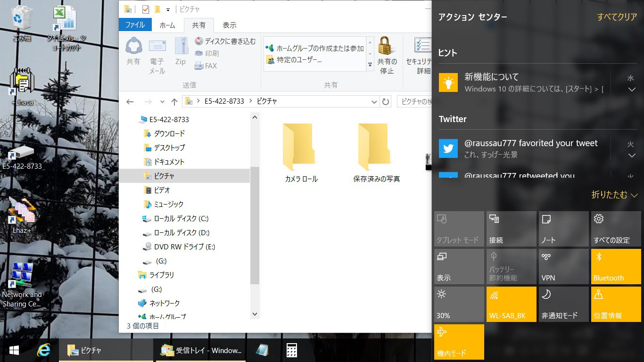Collapse quick actions with 折りたたむ

click(614, 195)
